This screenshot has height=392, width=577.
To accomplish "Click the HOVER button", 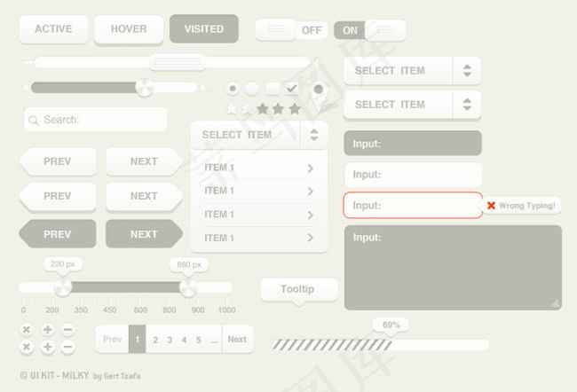I will 129,29.
